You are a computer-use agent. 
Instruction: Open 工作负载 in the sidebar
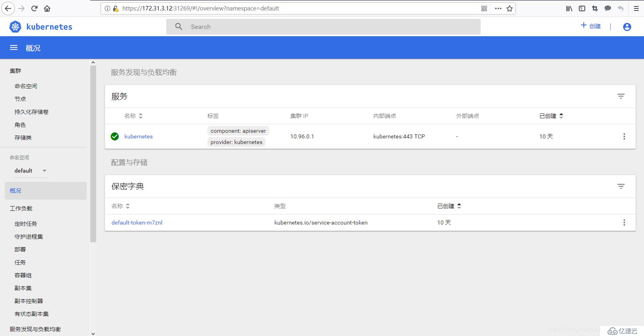point(21,208)
